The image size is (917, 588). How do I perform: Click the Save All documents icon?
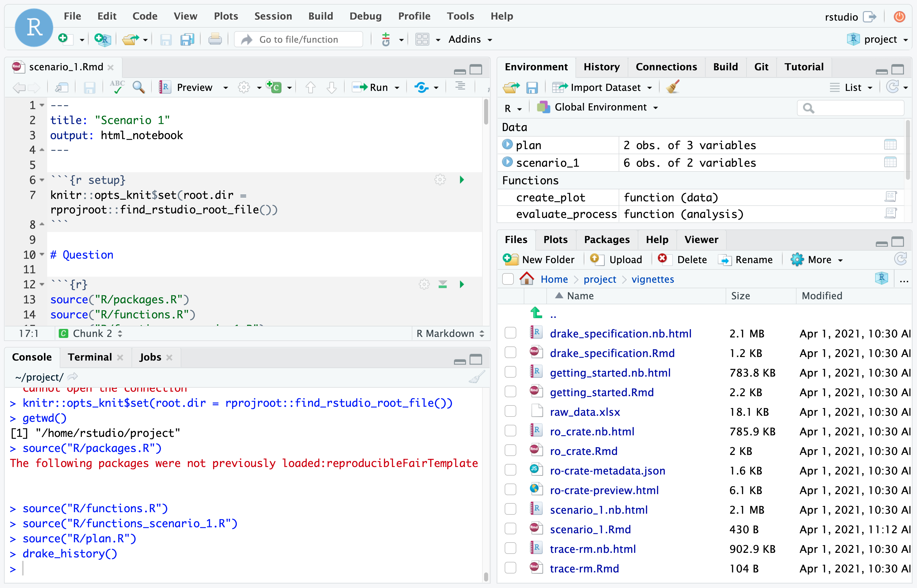pos(187,39)
